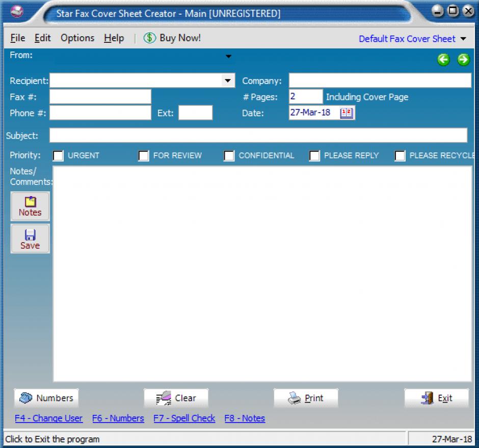The width and height of the screenshot is (479, 448).
Task: Maximize the Star Fax window
Action: (x=453, y=11)
